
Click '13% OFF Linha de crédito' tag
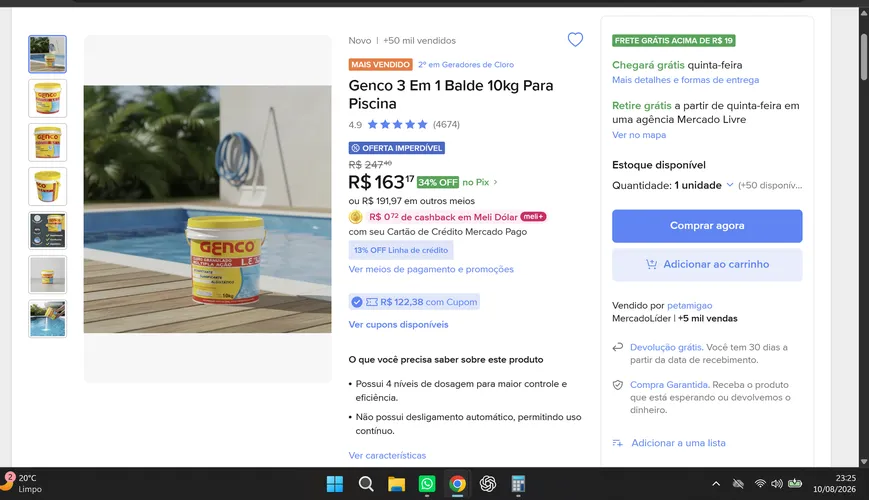pyautogui.click(x=401, y=250)
